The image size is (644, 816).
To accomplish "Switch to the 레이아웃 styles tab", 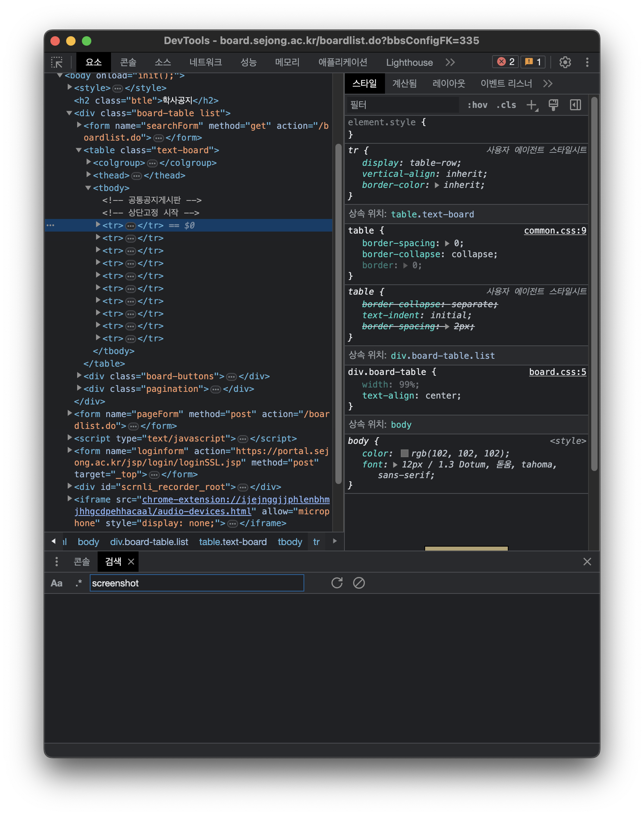I will [x=449, y=83].
